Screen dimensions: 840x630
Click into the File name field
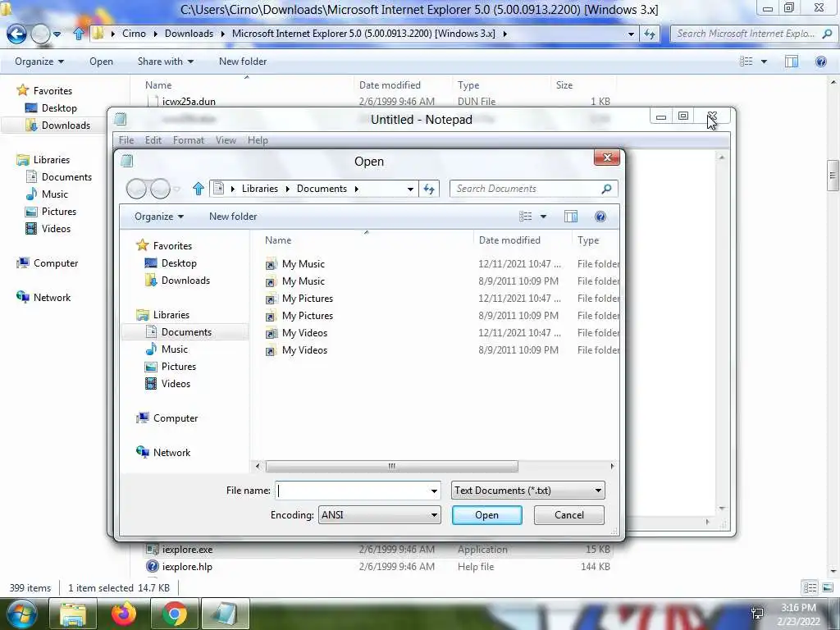pyautogui.click(x=358, y=491)
